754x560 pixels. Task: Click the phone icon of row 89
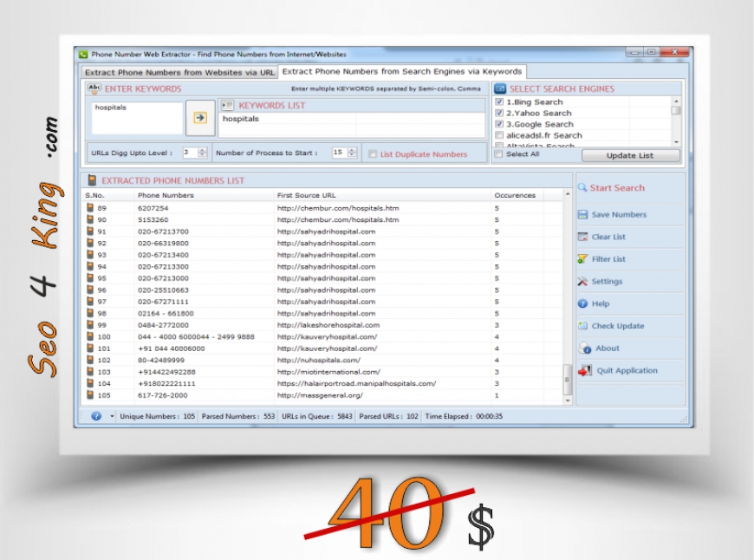point(90,208)
